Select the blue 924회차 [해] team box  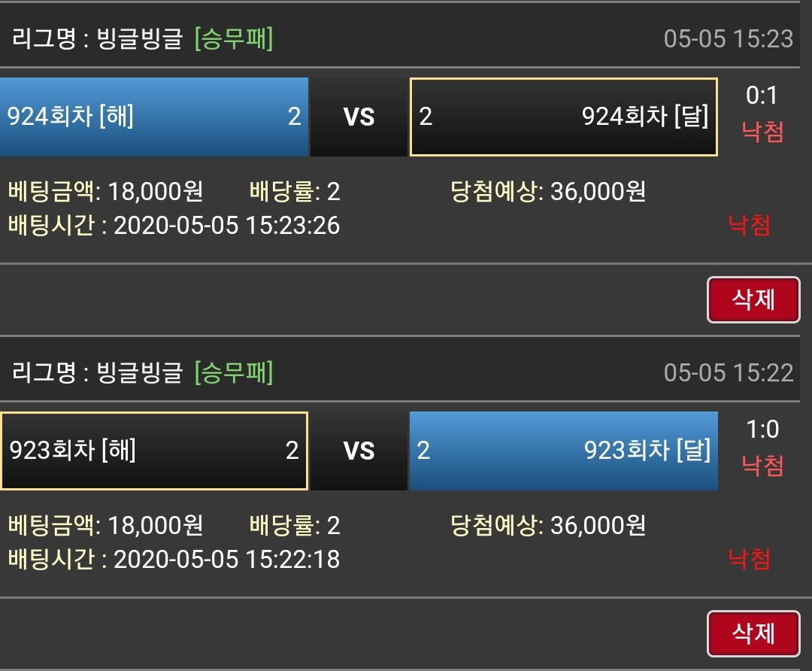(153, 117)
